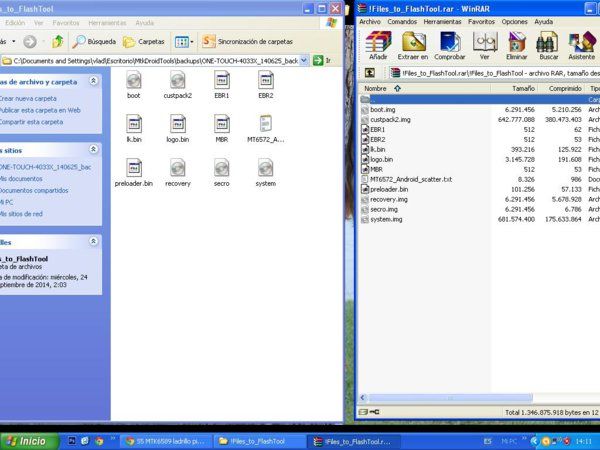Open Documentos compartidos link in sidebar
Screen dimensions: 600x450
[x=34, y=190]
